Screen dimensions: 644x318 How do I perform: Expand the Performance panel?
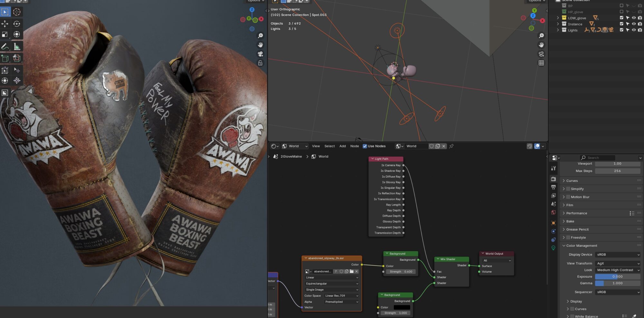[x=576, y=213]
